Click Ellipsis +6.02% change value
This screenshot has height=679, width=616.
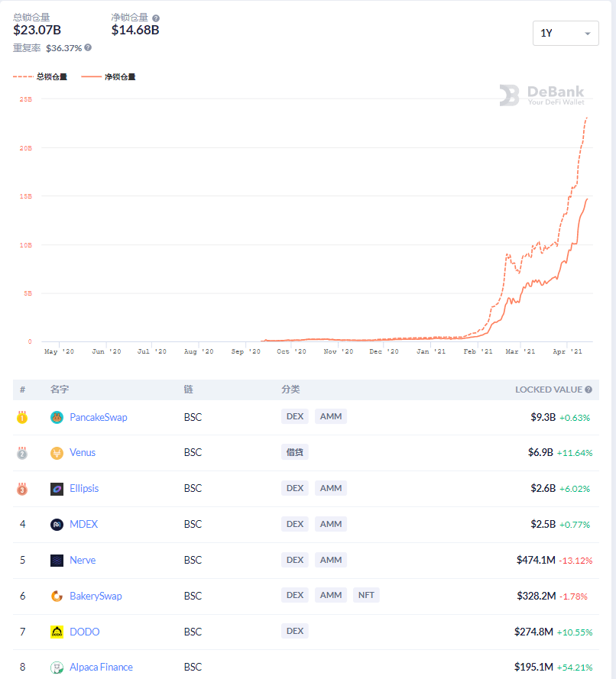click(575, 489)
